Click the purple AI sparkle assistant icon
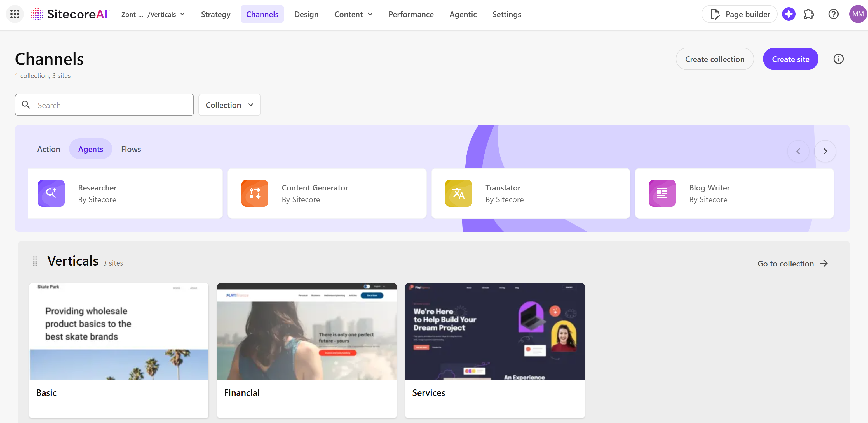Screen dimensions: 868x423 (789, 14)
